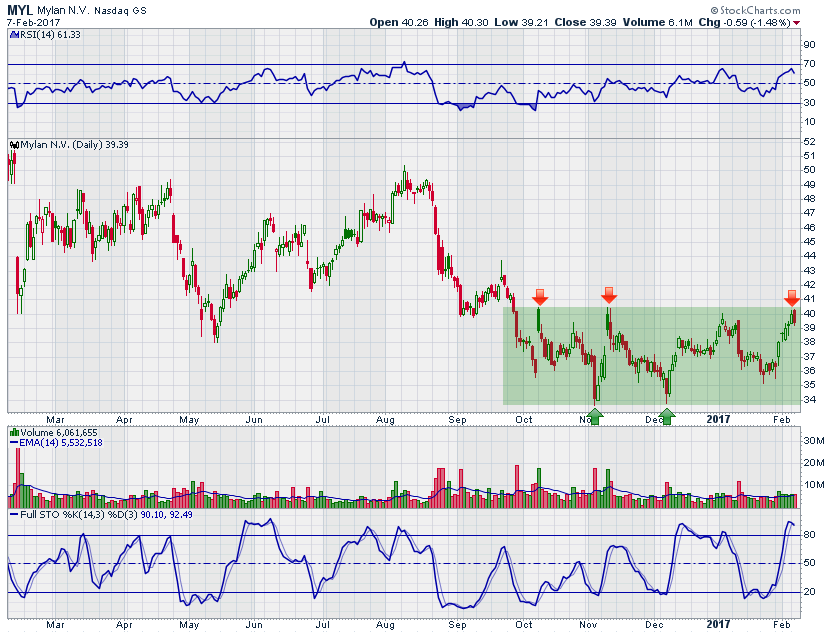The height and width of the screenshot is (640, 831).
Task: Click the EMA(14) 5,532,518 legend label
Action: pyautogui.click(x=60, y=442)
